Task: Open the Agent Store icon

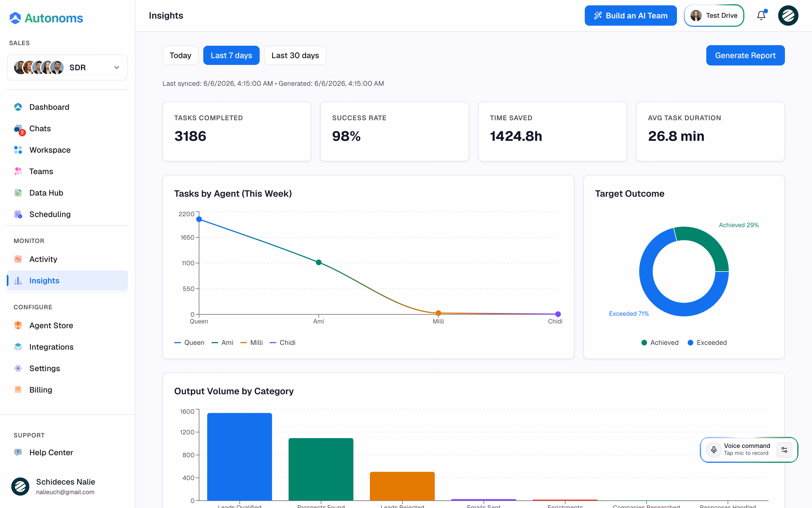Action: click(x=18, y=326)
